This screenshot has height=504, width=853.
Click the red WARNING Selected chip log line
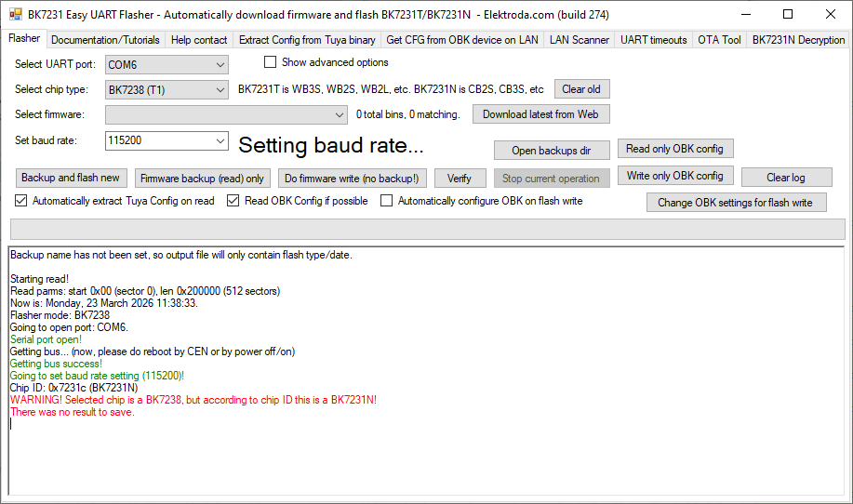193,400
